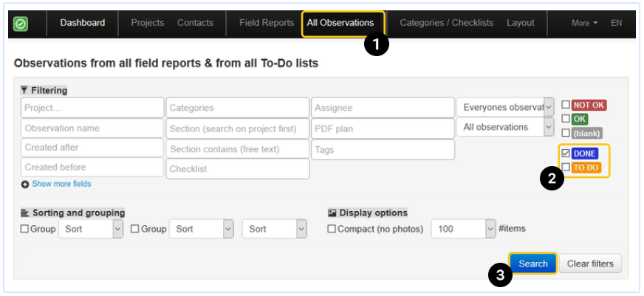
Task: Click the gray (blank) status badge
Action: [x=587, y=133]
